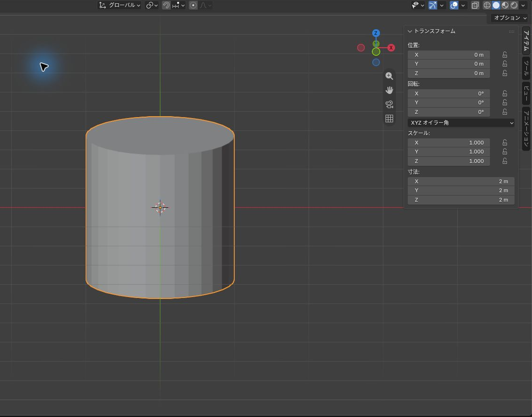The width and height of the screenshot is (532, 417).
Task: Click the negative X red circle on gizmo
Action: pyautogui.click(x=361, y=48)
